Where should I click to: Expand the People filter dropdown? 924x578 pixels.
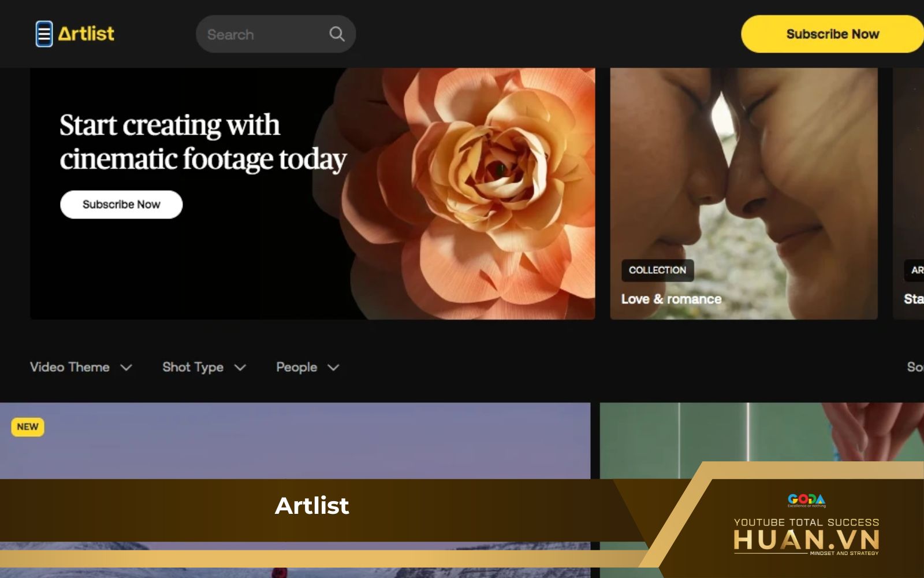pyautogui.click(x=308, y=367)
